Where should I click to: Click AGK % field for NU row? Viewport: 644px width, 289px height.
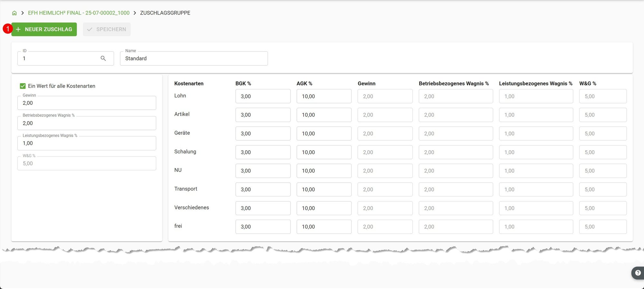pyautogui.click(x=324, y=171)
